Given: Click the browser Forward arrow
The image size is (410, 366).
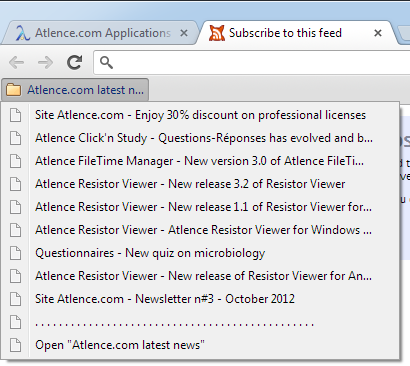Looking at the screenshot, I should [45, 62].
